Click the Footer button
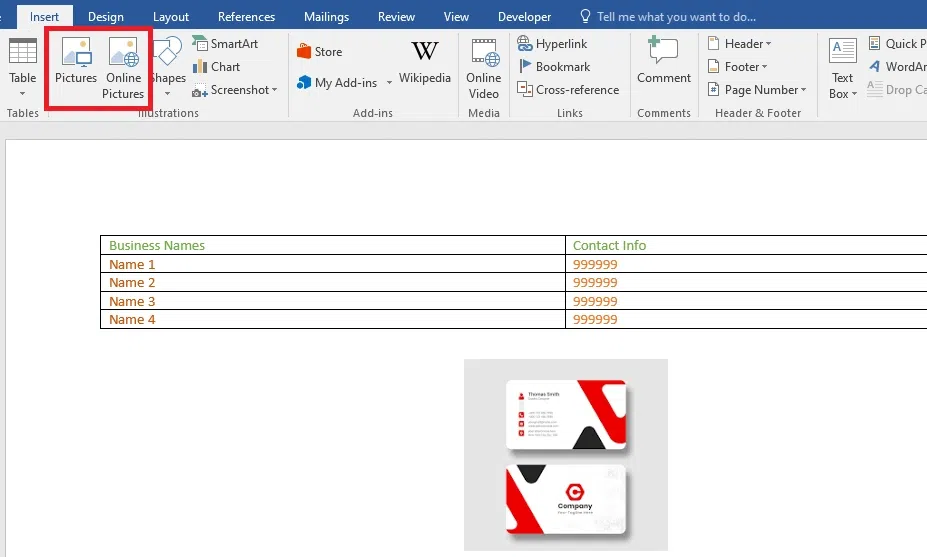The width and height of the screenshot is (927, 557). click(x=737, y=67)
